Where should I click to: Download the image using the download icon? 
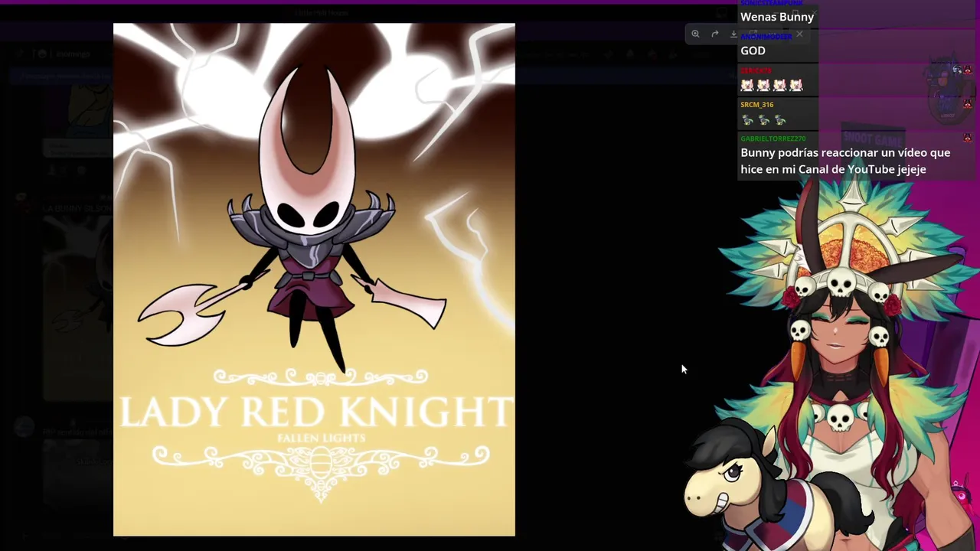click(x=733, y=34)
